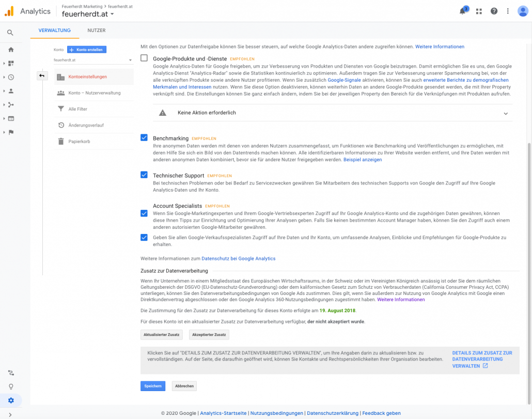Viewport: 532px width, 419px height.
Task: Open Feedback geben footer link
Action: point(381,413)
